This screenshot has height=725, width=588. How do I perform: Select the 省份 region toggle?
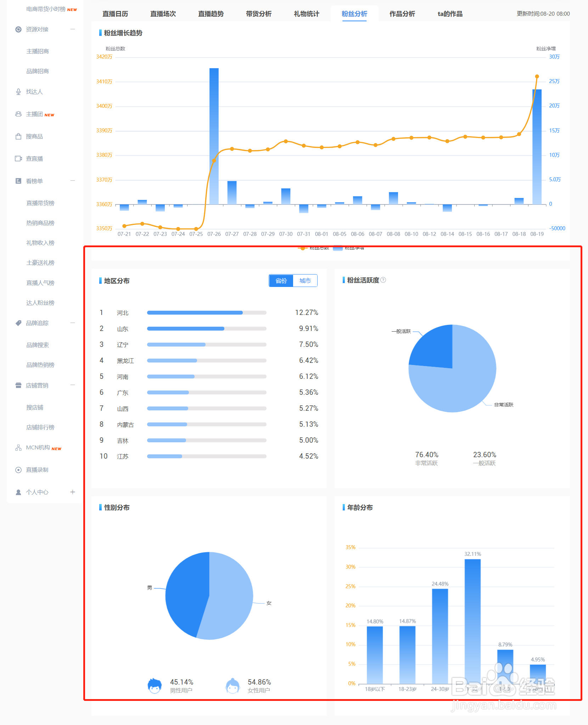(x=281, y=281)
